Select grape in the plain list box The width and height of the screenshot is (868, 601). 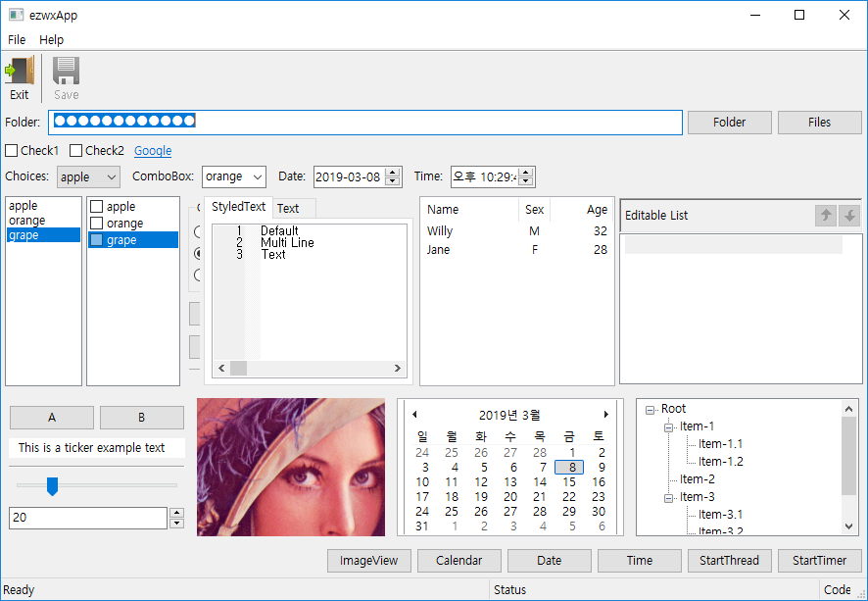(x=43, y=235)
